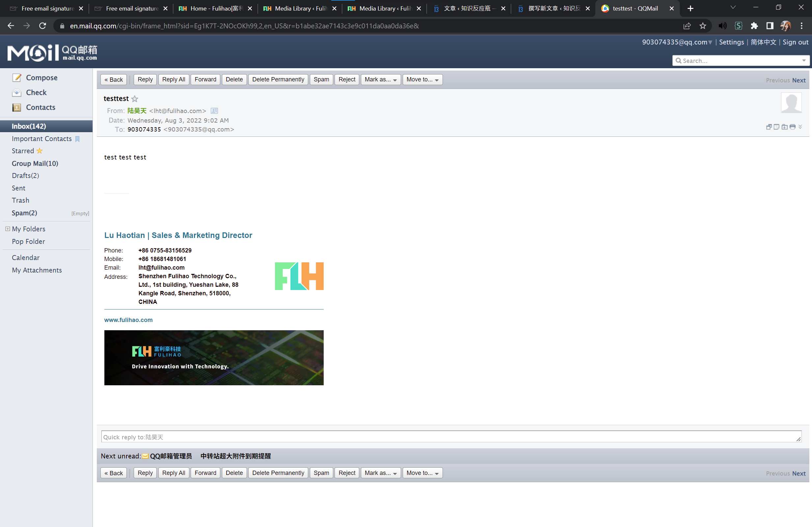Open My Attachments
Viewport: 812px width, 527px height.
click(37, 270)
